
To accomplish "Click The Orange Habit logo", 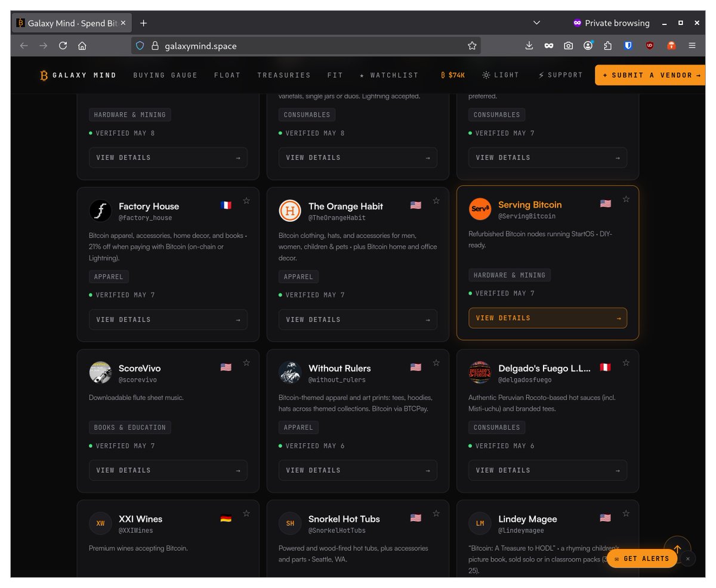I will click(290, 211).
